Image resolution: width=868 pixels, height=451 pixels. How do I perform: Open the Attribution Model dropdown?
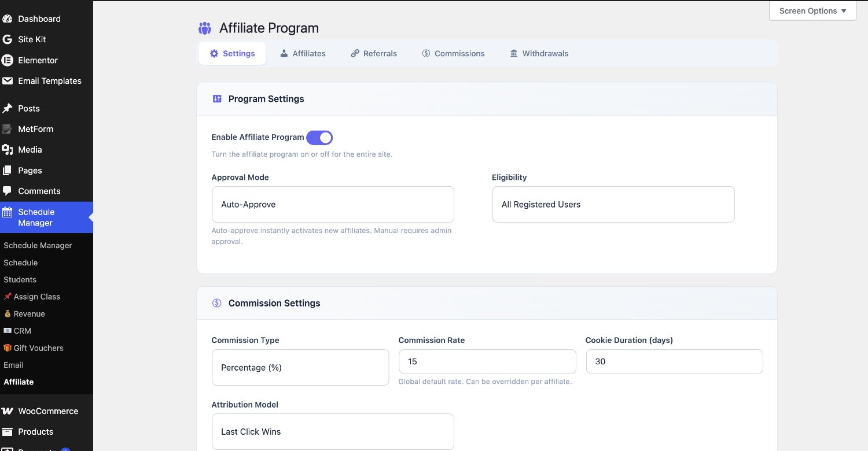(333, 431)
